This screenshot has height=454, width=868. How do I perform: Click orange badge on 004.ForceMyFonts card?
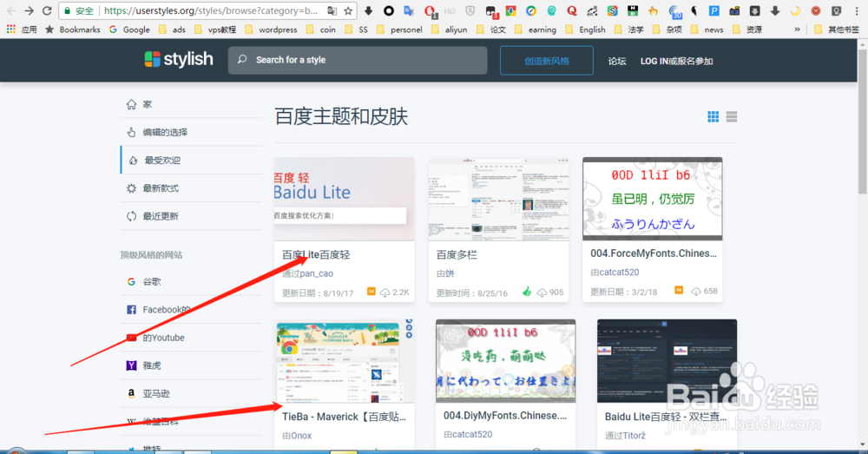[679, 290]
